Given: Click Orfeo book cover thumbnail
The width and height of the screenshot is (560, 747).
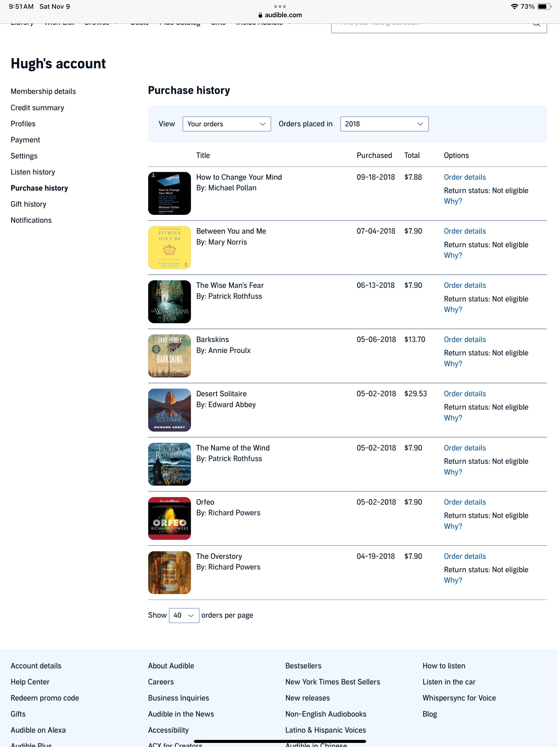Looking at the screenshot, I should pos(169,518).
